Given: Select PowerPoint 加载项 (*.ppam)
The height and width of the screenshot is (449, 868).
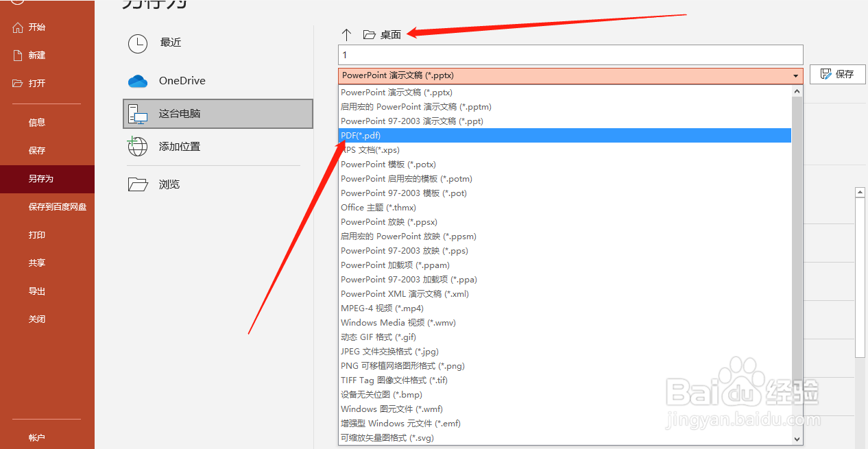Looking at the screenshot, I should [565, 265].
